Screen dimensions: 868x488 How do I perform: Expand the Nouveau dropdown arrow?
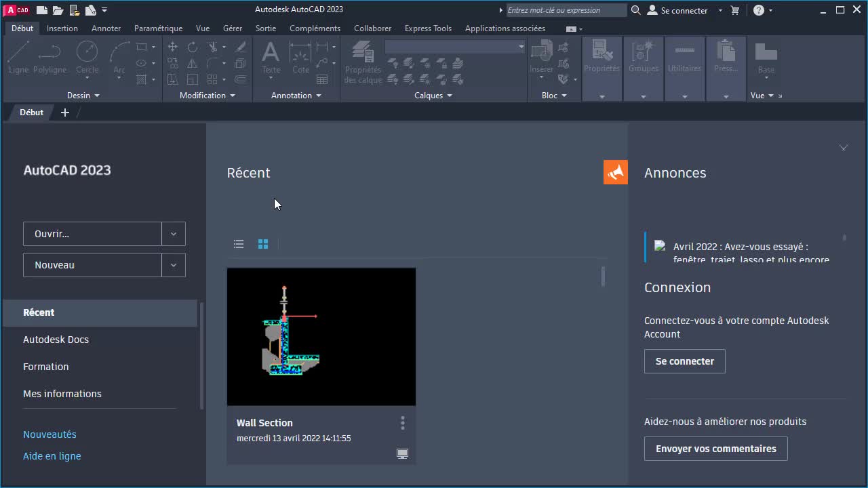(x=174, y=265)
